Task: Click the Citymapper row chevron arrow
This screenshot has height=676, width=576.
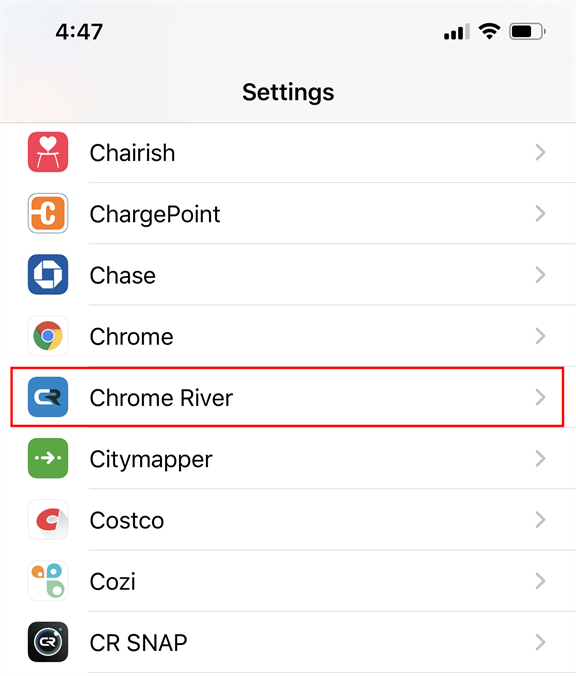Action: (540, 458)
